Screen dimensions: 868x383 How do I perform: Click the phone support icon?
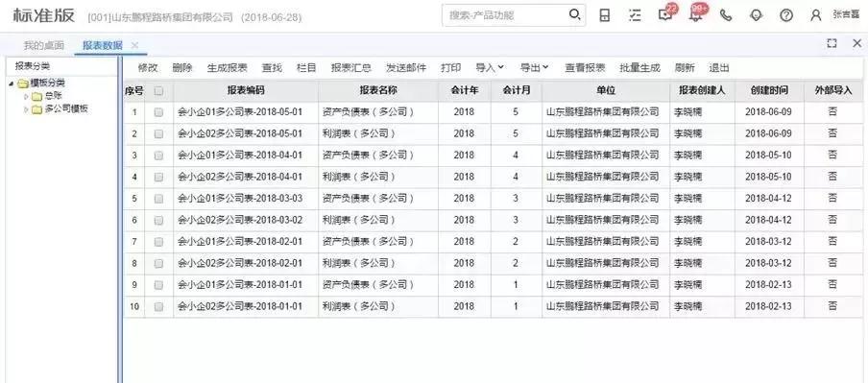pyautogui.click(x=725, y=15)
